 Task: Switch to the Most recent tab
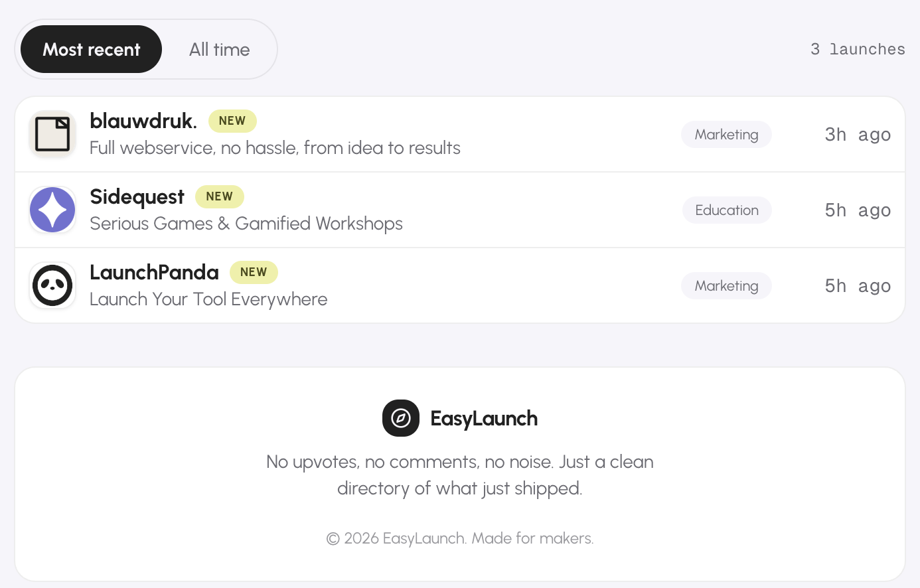tap(92, 49)
